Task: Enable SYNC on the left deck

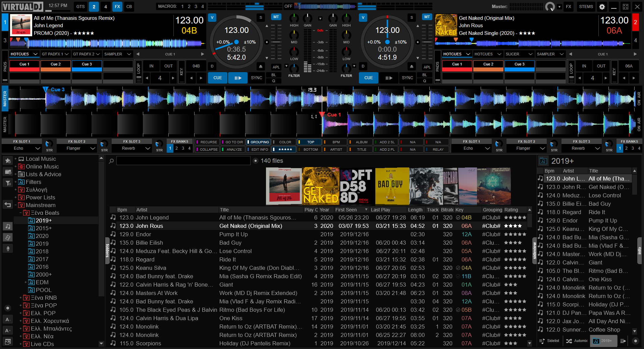Action: tap(256, 78)
